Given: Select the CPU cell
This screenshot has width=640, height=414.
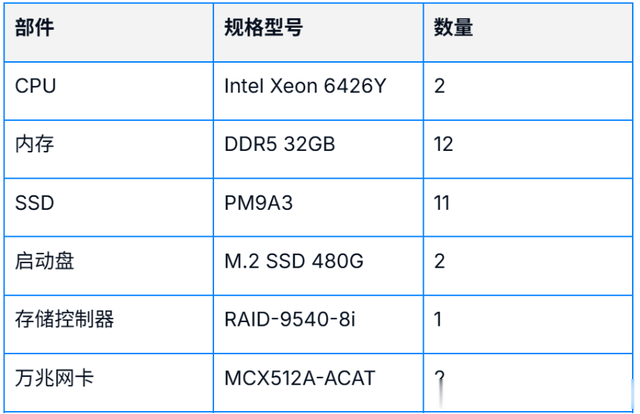Looking at the screenshot, I should [36, 86].
